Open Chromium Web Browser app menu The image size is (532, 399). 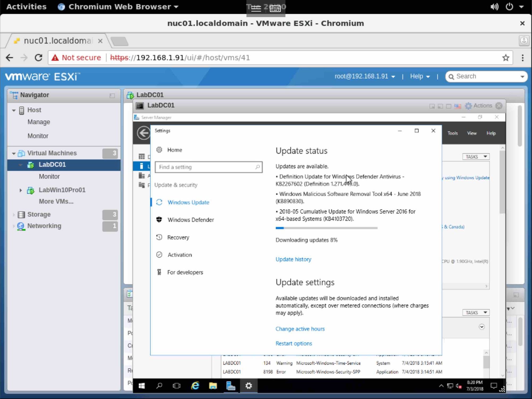point(118,7)
